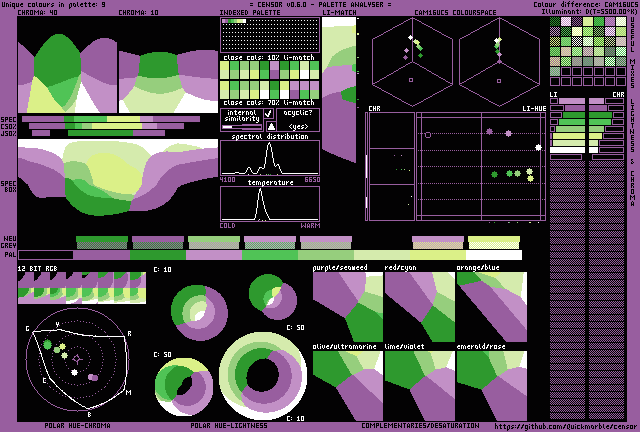Click the temperature curve graph
Image resolution: width=640 pixels, height=432 pixels.
(x=269, y=204)
